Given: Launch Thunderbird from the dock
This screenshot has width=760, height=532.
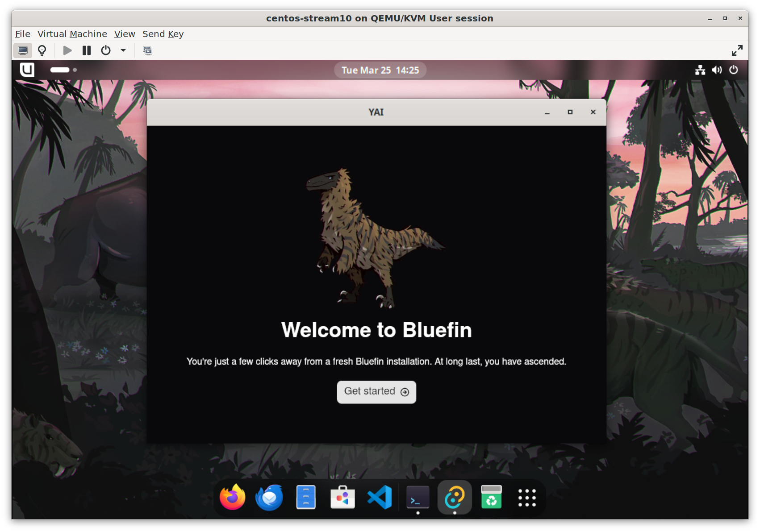Looking at the screenshot, I should click(x=269, y=497).
